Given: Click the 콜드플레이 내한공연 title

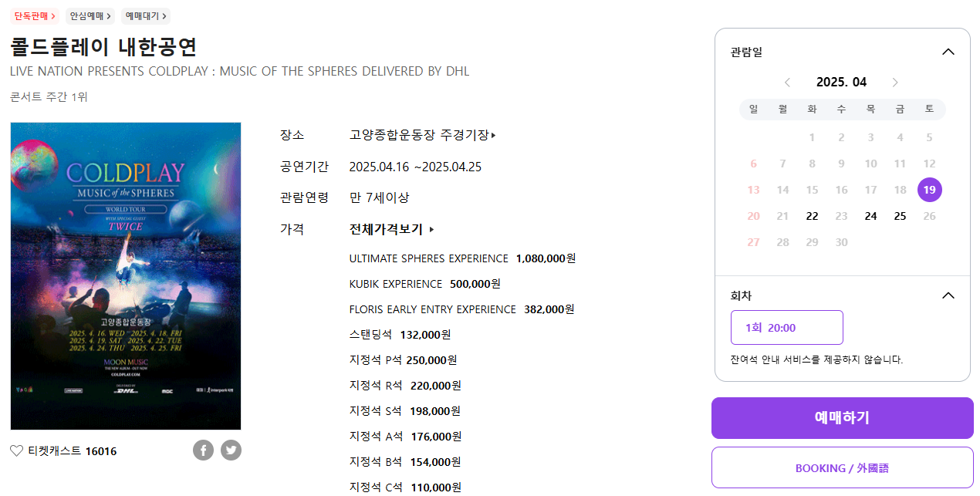Looking at the screenshot, I should click(103, 46).
